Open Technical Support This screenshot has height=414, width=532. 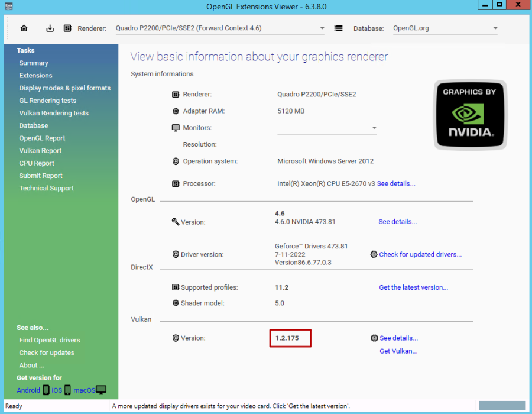pyautogui.click(x=47, y=189)
